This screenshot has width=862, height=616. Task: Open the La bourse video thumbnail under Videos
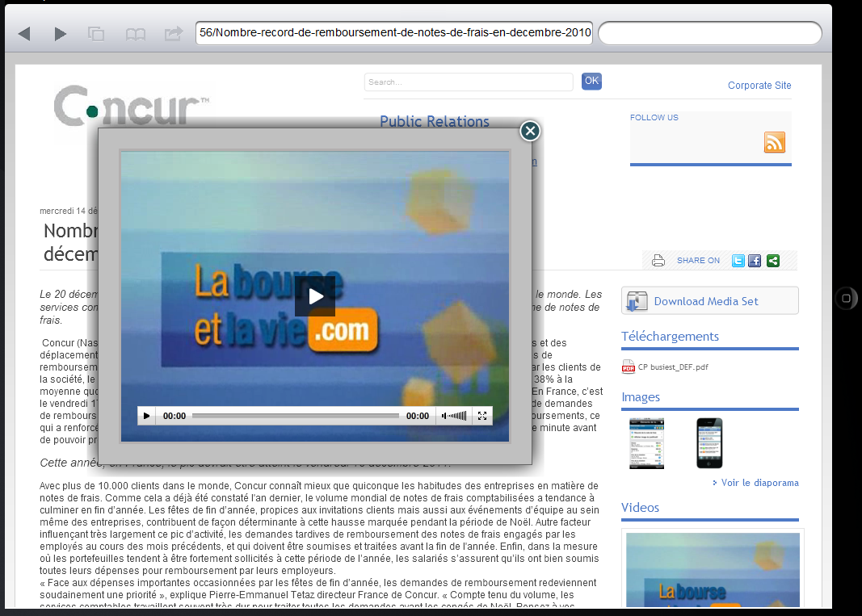pyautogui.click(x=713, y=570)
